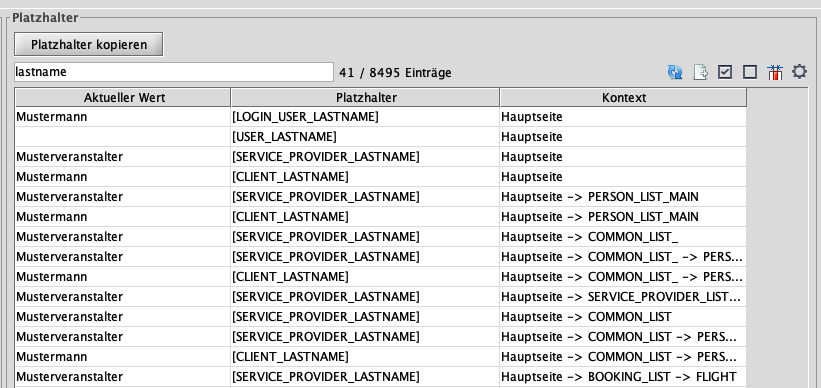Select Hauptseite -> SERVICE_PROVIDER_LIST... context cell
The height and width of the screenshot is (388, 821).
[x=621, y=296]
